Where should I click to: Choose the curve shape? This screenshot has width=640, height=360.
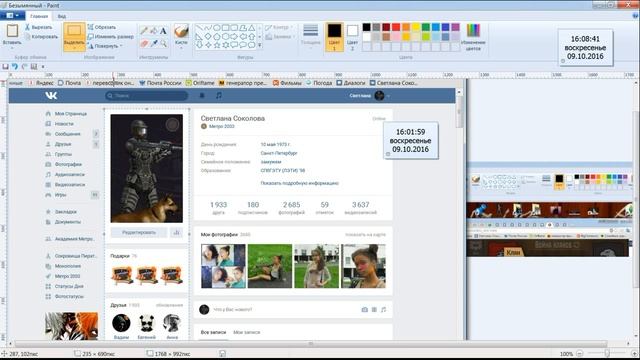pyautogui.click(x=208, y=28)
